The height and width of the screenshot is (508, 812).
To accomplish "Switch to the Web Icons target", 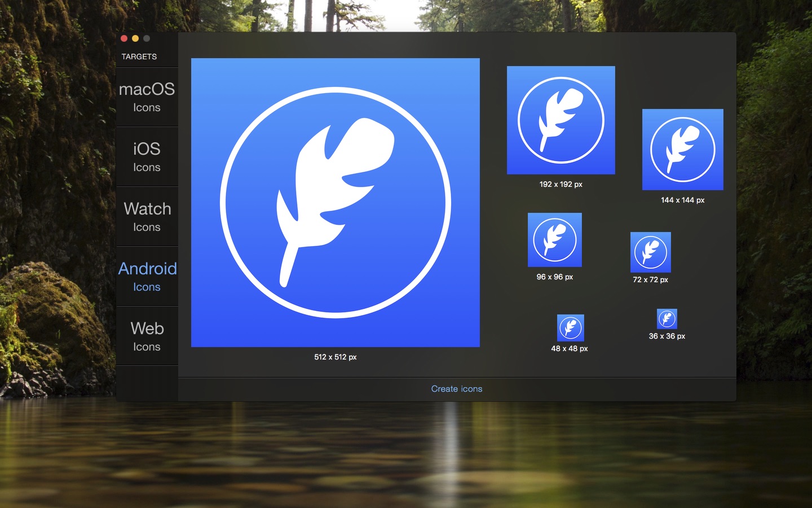I will (x=147, y=336).
